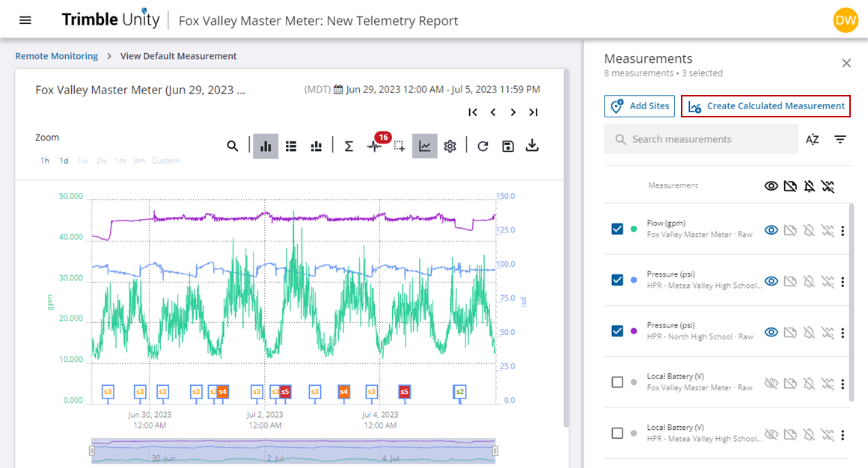Viewport: 868px width, 468px height.
Task: Select the stacked bar chart icon
Action: (316, 146)
